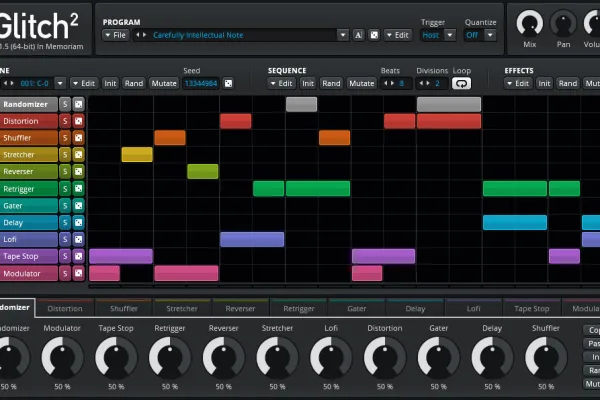600x400 pixels.
Task: Click the Mix knob
Action: pyautogui.click(x=530, y=24)
